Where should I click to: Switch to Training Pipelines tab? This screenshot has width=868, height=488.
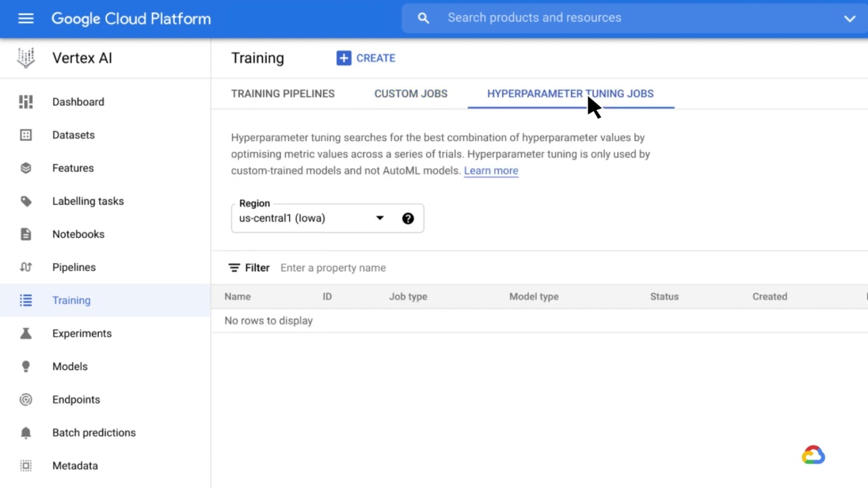(283, 94)
